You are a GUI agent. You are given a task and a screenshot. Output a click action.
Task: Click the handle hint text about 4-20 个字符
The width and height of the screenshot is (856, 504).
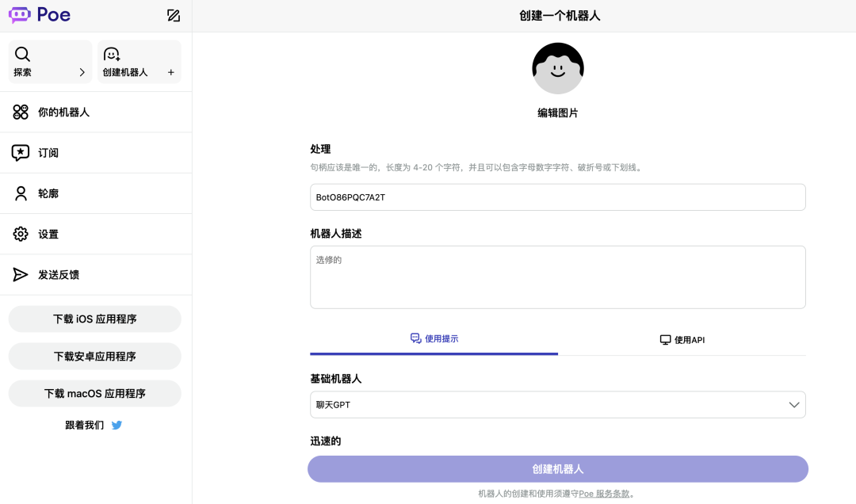click(x=478, y=168)
